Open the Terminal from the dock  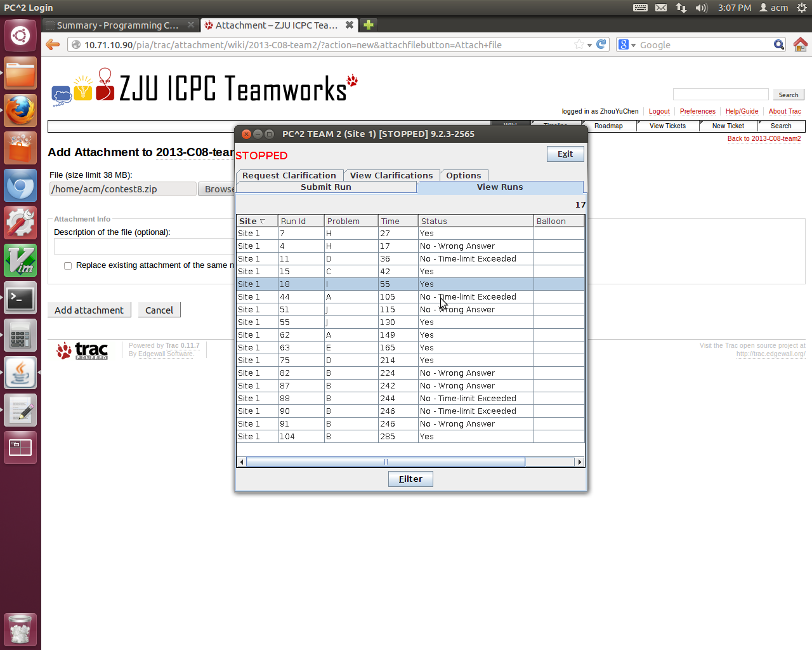click(x=20, y=298)
